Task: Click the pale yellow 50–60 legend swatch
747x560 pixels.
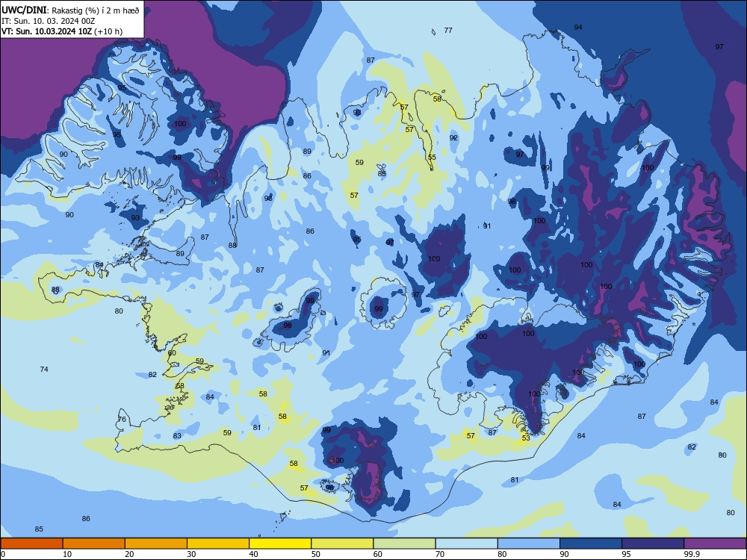Action: 343,544
